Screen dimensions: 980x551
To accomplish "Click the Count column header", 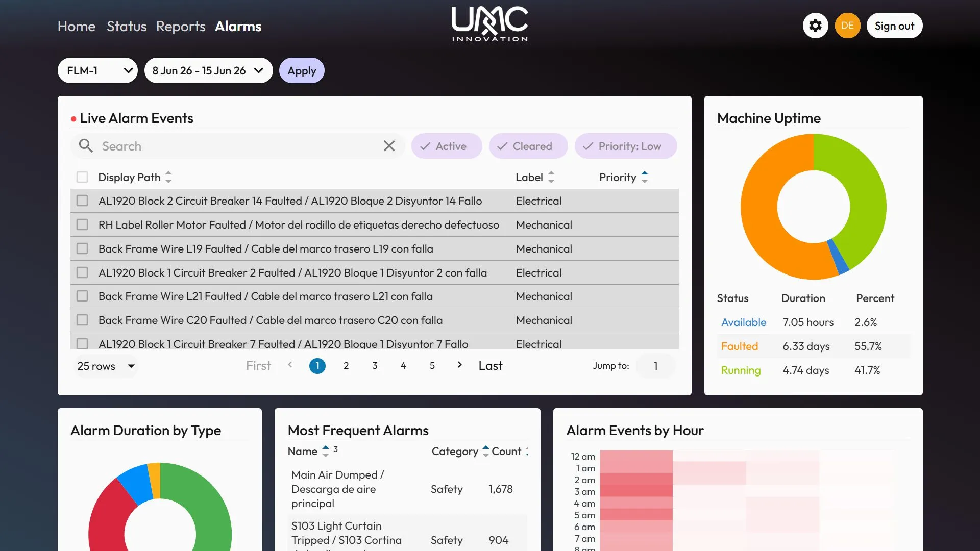I will [x=506, y=451].
